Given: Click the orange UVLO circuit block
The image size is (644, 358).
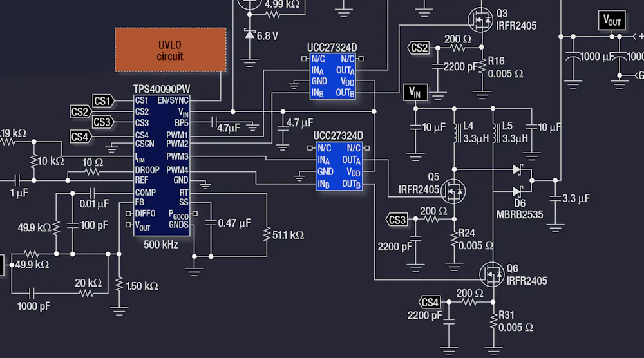Looking at the screenshot, I should pos(171,50).
